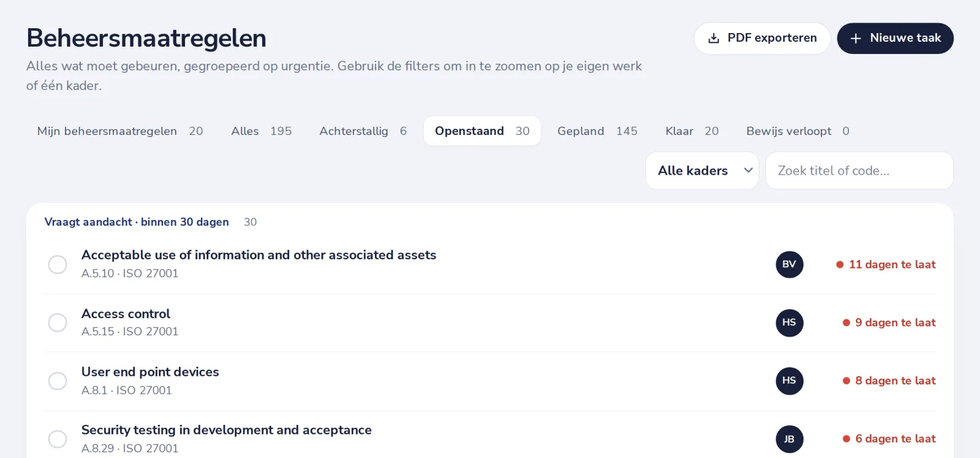Click PDF exporteren button
Screen dimensions: 980x458
(x=762, y=38)
